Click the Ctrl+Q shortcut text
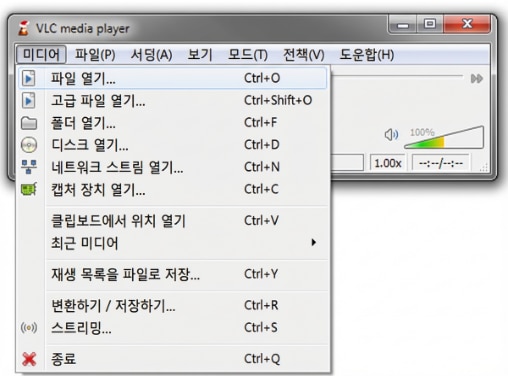 (x=262, y=359)
